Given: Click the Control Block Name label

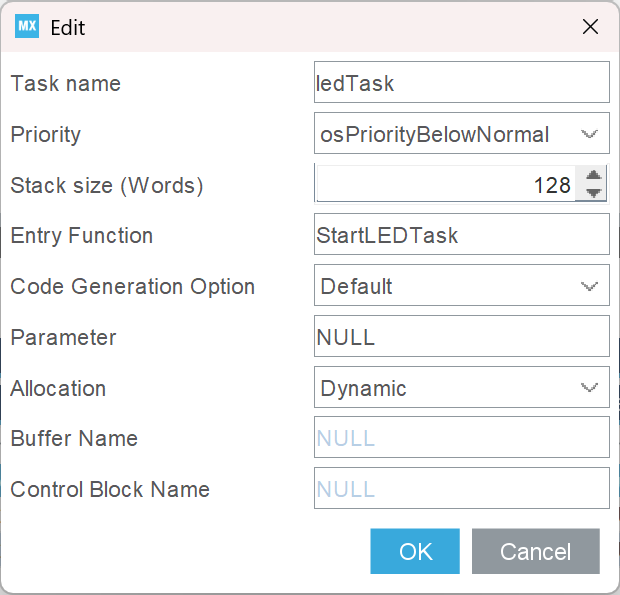Looking at the screenshot, I should click(x=110, y=489).
